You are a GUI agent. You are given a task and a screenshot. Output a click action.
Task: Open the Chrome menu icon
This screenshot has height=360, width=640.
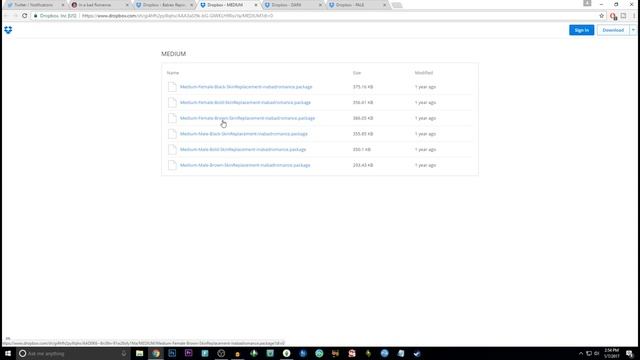click(634, 16)
